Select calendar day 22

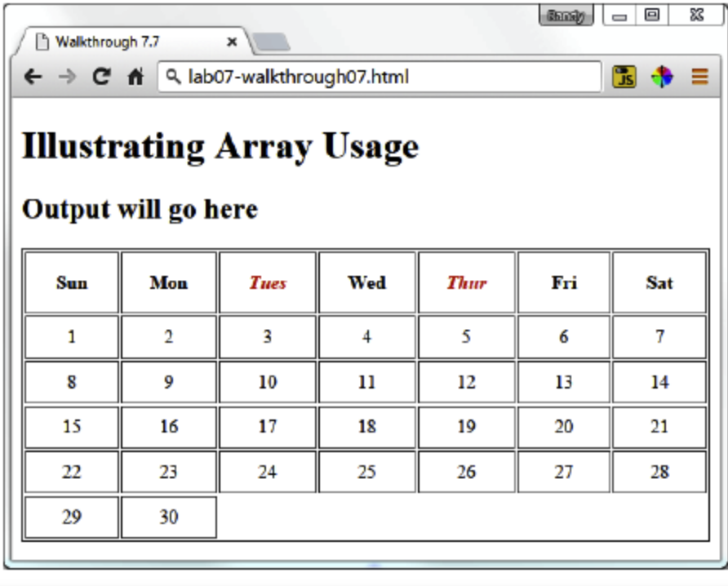72,472
